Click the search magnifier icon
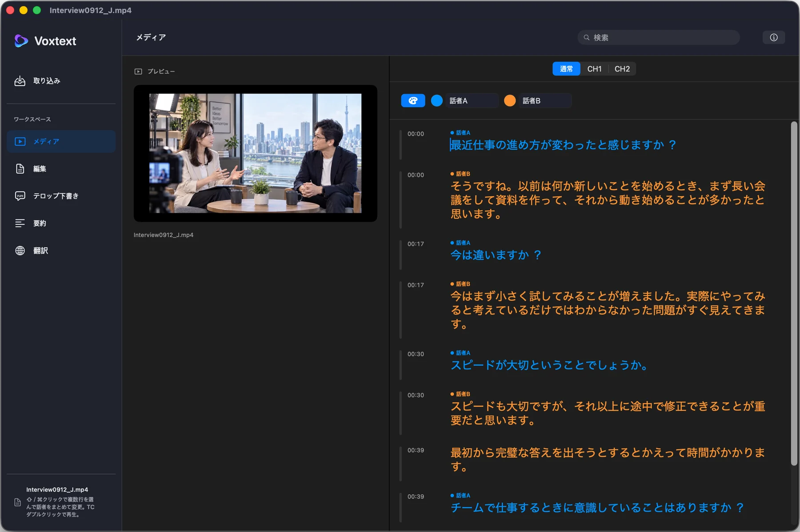This screenshot has width=800, height=532. click(587, 38)
